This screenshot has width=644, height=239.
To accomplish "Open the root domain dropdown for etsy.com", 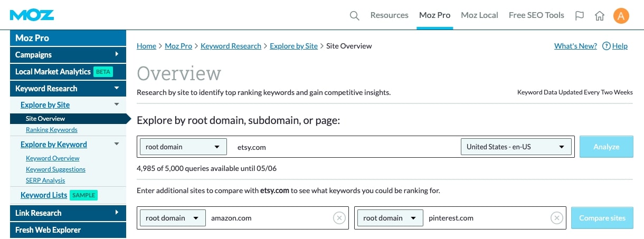I will [x=183, y=147].
